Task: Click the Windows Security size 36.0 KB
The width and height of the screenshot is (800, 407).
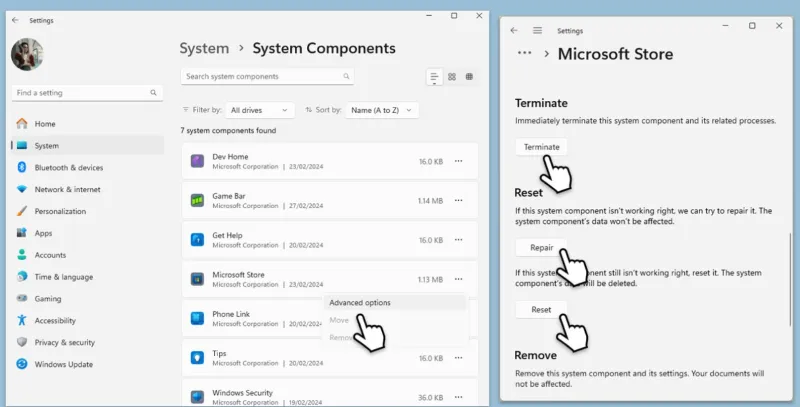Action: coord(431,397)
